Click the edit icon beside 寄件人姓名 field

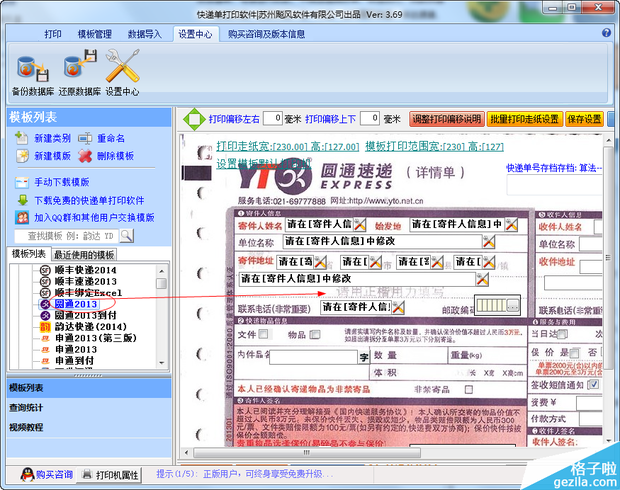click(359, 225)
